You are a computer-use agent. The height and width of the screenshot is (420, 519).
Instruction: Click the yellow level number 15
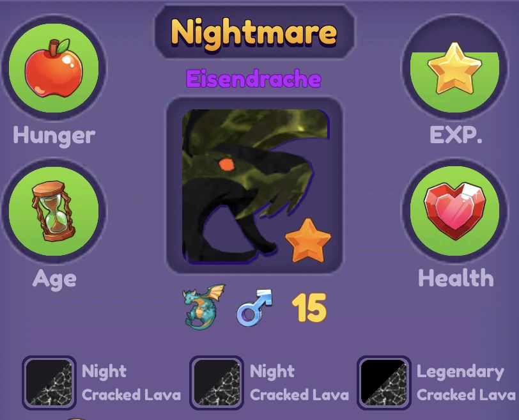click(x=309, y=307)
